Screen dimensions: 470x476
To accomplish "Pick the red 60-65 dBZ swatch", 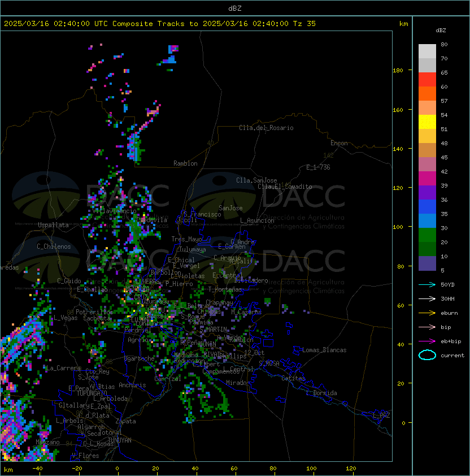I will point(427,80).
